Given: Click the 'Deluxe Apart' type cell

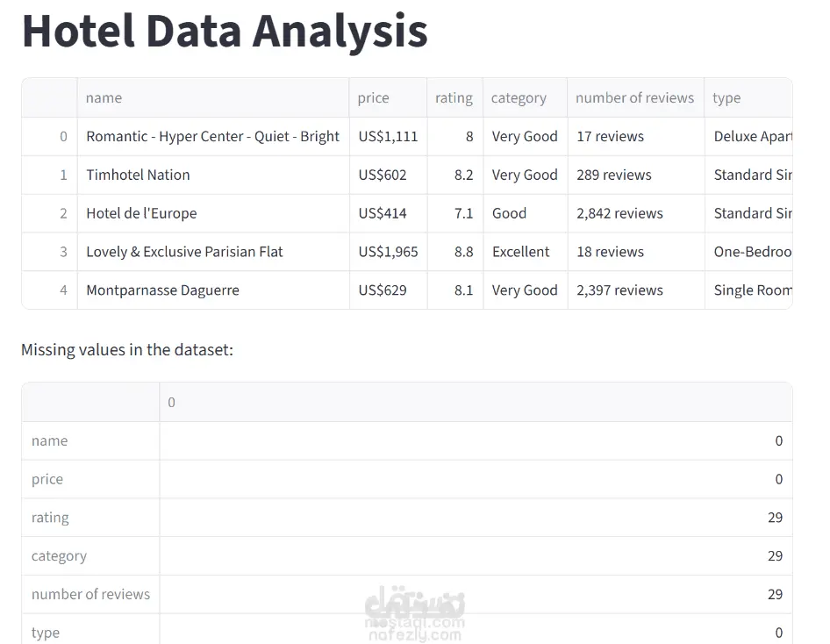Looking at the screenshot, I should 752,137.
